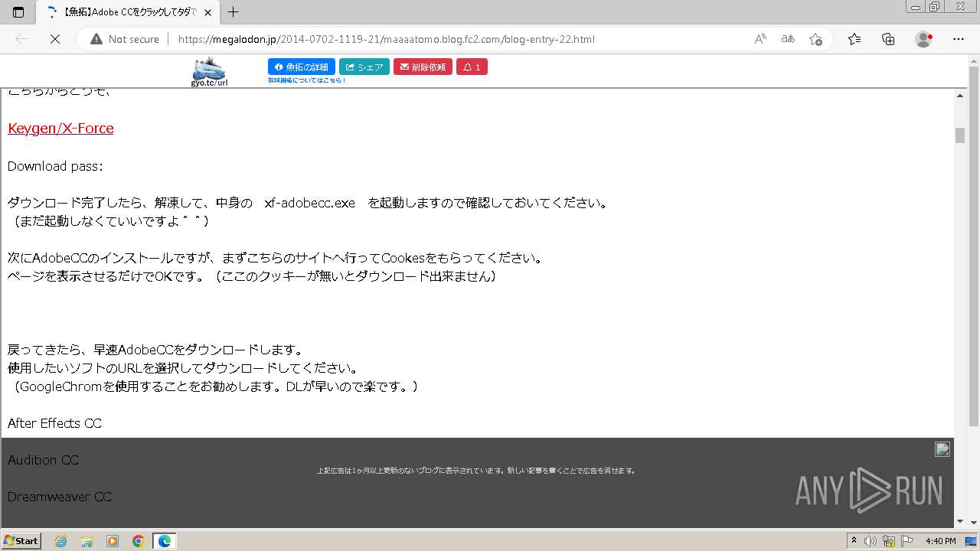Click the After Effects CC text
980x551 pixels.
(x=54, y=423)
